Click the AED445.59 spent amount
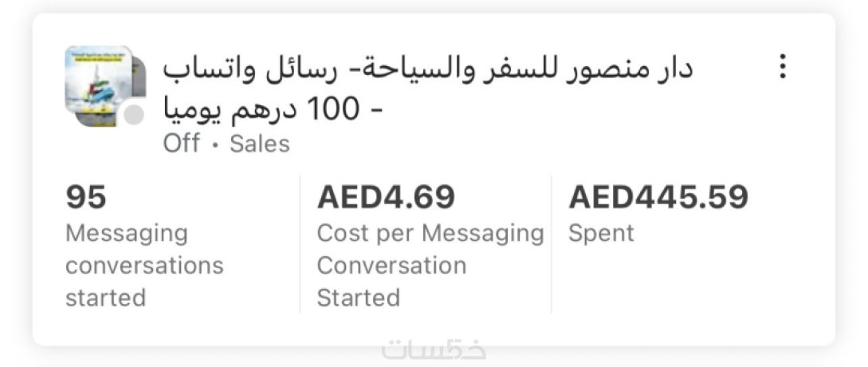The image size is (868, 367). [x=658, y=196]
